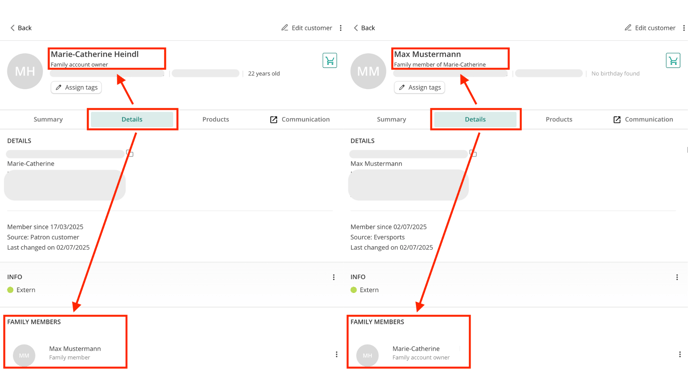Image resolution: width=688 pixels, height=387 pixels.
Task: Click 'Member since 17/03/2025' text
Action: pyautogui.click(x=45, y=227)
